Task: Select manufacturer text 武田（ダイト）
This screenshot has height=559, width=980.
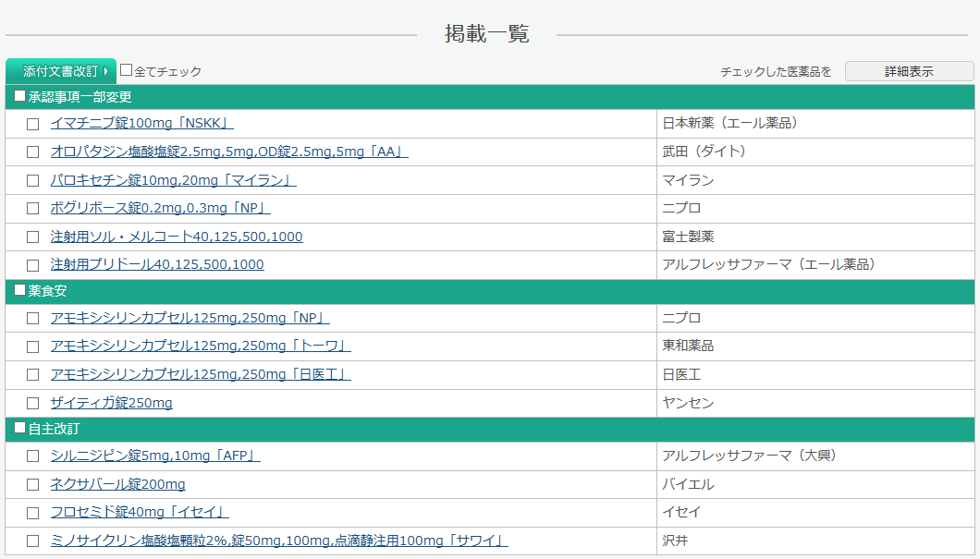Action: pos(707,152)
